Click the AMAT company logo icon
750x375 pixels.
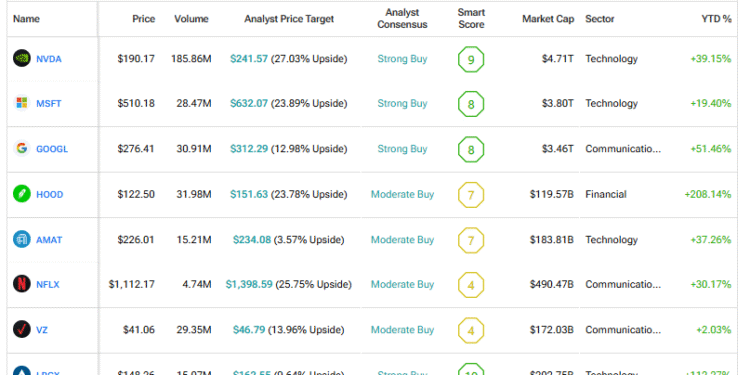[22, 239]
